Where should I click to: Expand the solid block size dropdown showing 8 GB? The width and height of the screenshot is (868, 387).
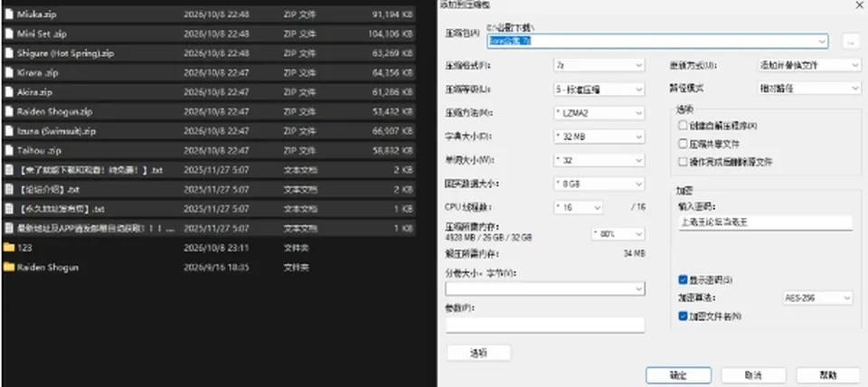pyautogui.click(x=599, y=184)
